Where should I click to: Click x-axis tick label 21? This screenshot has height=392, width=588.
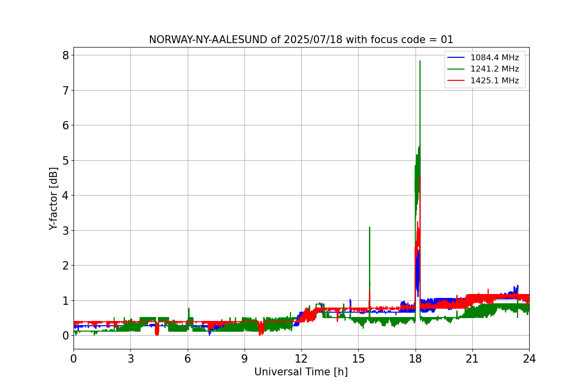pyautogui.click(x=472, y=359)
